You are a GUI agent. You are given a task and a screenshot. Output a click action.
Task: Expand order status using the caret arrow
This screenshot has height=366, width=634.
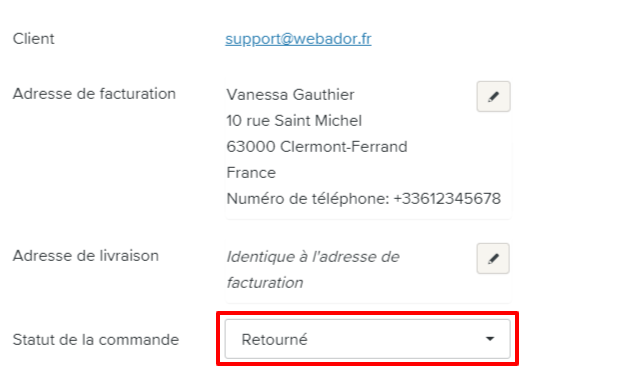490,339
